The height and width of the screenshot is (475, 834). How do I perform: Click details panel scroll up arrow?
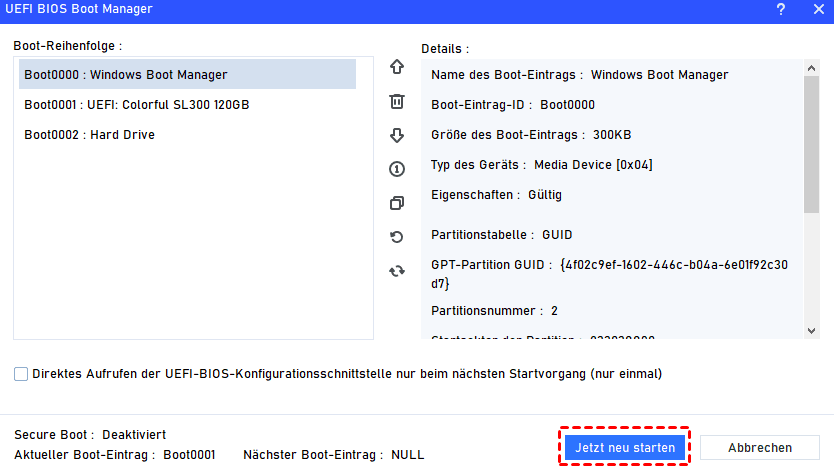point(811,68)
